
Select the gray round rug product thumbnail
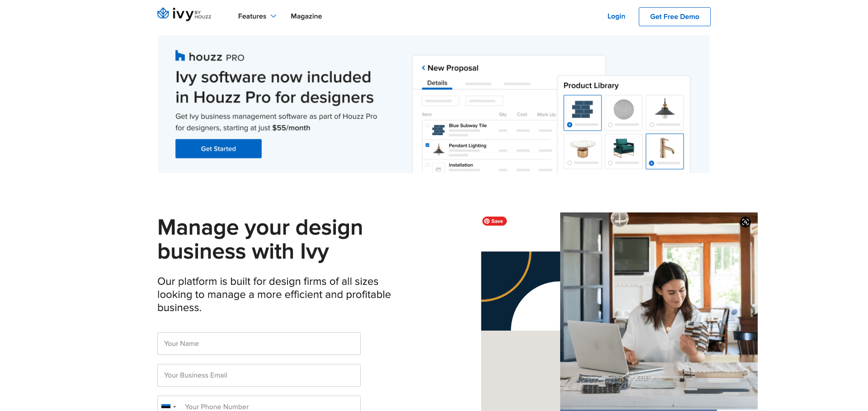(x=623, y=113)
